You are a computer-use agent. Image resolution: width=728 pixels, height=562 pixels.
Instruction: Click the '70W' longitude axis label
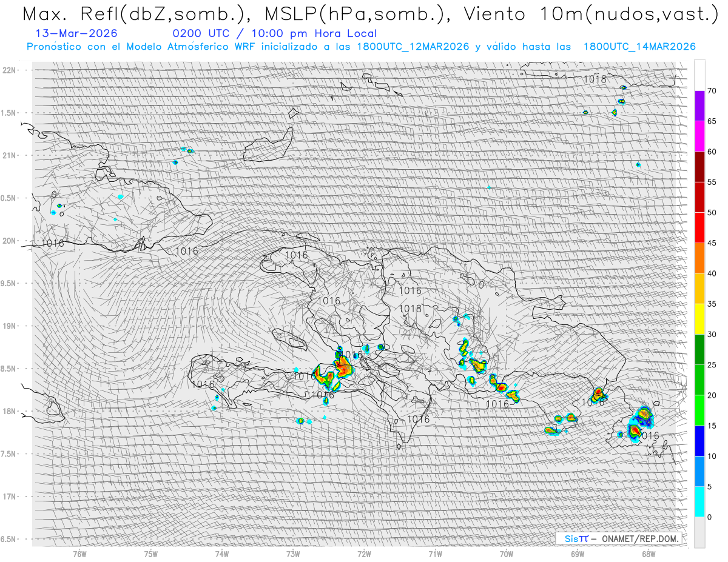click(x=506, y=553)
